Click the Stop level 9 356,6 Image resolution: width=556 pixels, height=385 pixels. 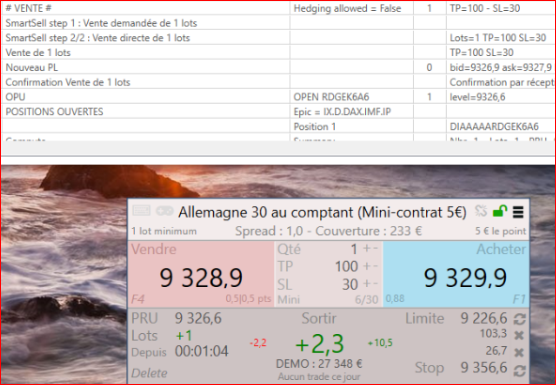(484, 368)
